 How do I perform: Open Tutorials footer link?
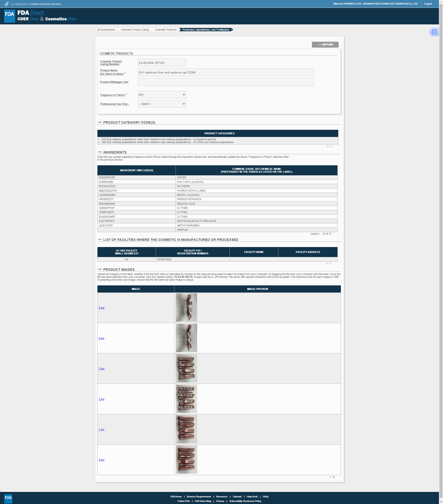(x=237, y=497)
